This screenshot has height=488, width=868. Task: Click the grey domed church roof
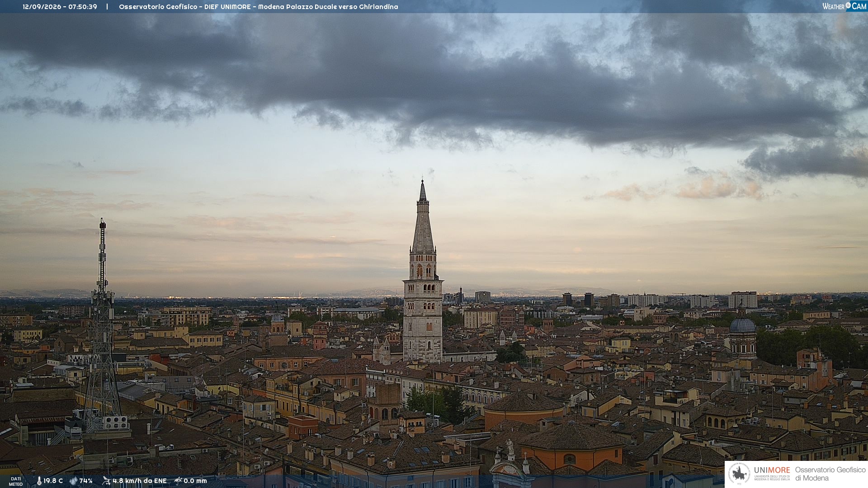point(742,324)
